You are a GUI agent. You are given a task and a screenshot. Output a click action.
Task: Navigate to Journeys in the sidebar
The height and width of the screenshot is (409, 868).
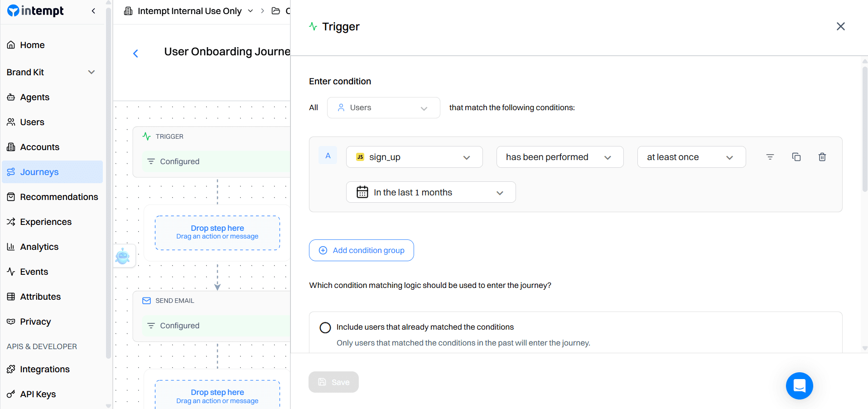(39, 172)
